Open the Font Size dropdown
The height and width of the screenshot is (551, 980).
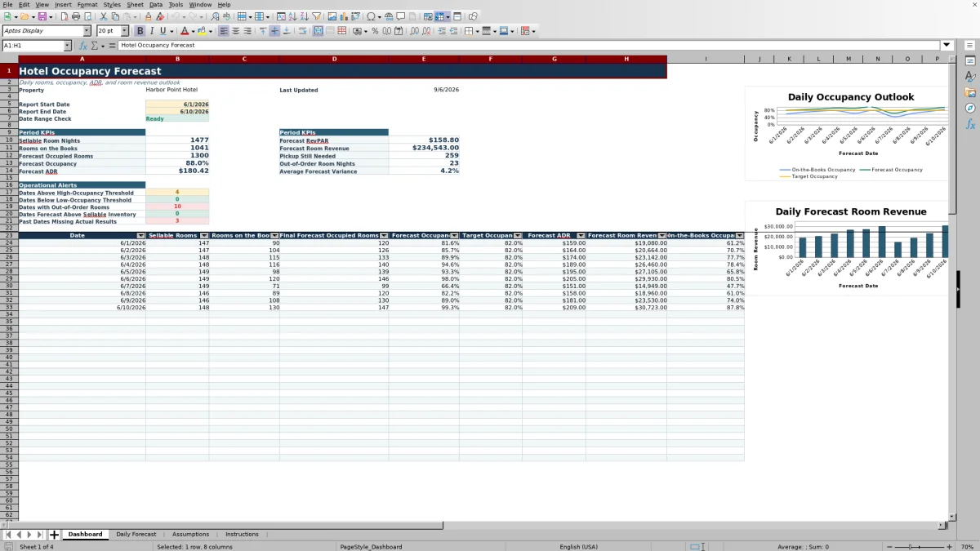(x=125, y=31)
